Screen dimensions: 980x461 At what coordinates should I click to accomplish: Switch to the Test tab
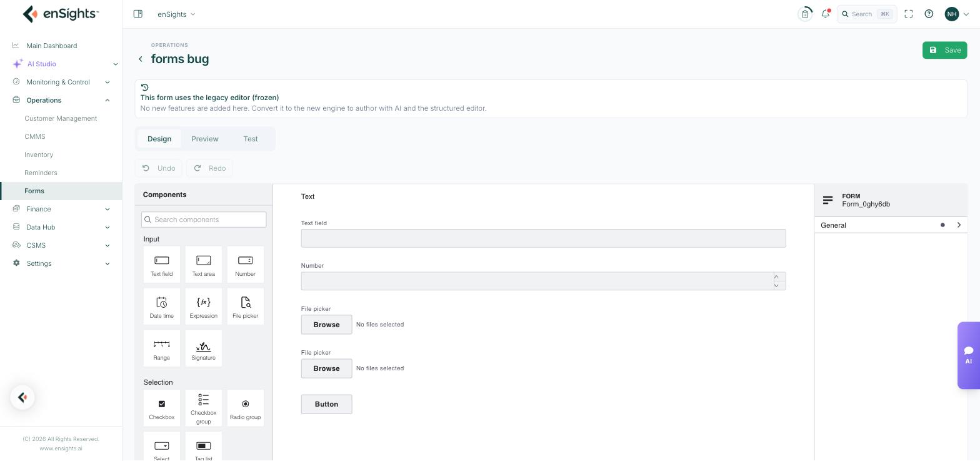[251, 139]
